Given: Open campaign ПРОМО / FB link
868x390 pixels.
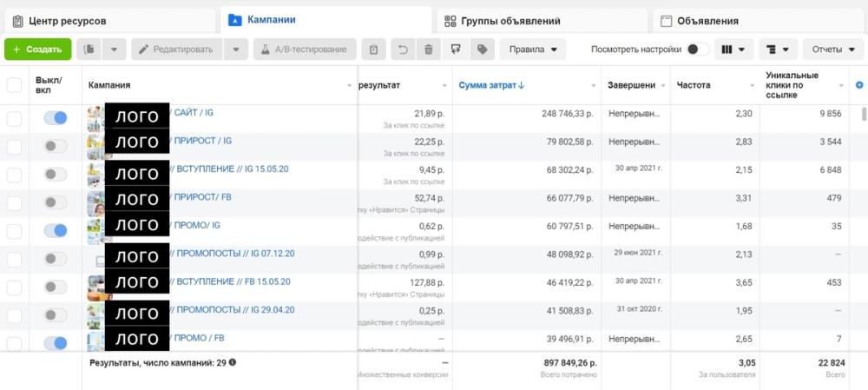Looking at the screenshot, I should pyautogui.click(x=199, y=338).
